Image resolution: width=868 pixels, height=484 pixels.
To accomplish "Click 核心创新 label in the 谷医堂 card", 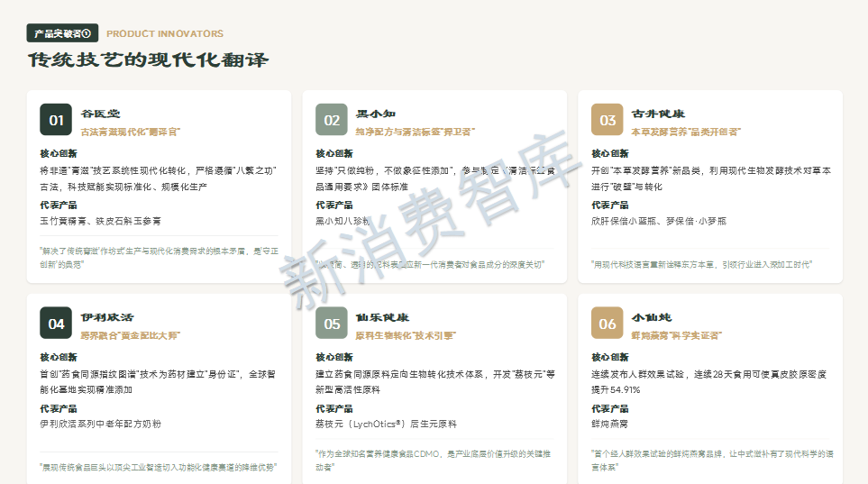I will coord(58,153).
